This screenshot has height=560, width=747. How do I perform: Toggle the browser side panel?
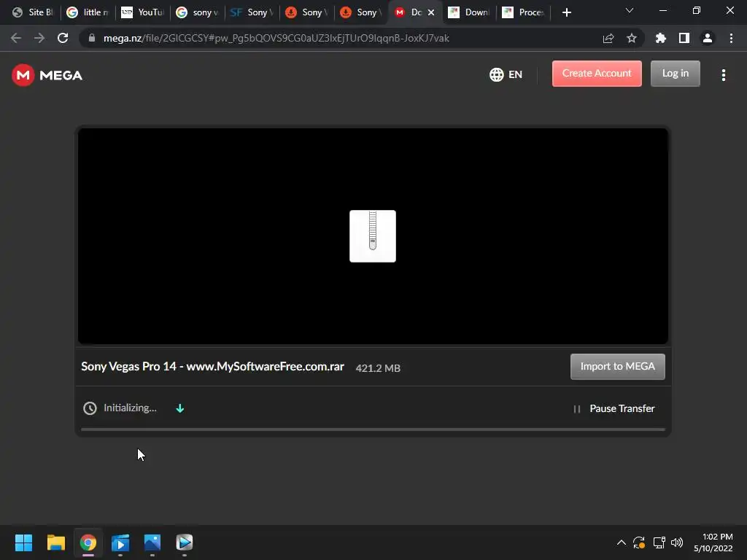pos(684,38)
